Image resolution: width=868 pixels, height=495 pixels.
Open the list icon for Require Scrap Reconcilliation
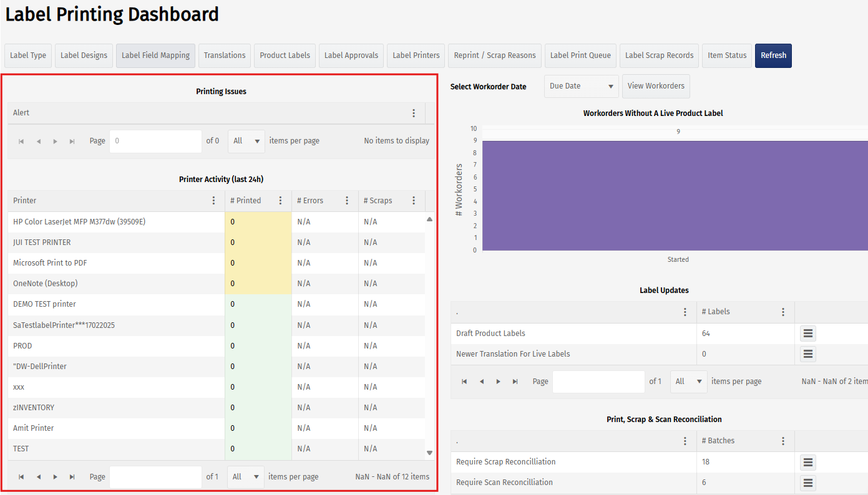point(808,462)
